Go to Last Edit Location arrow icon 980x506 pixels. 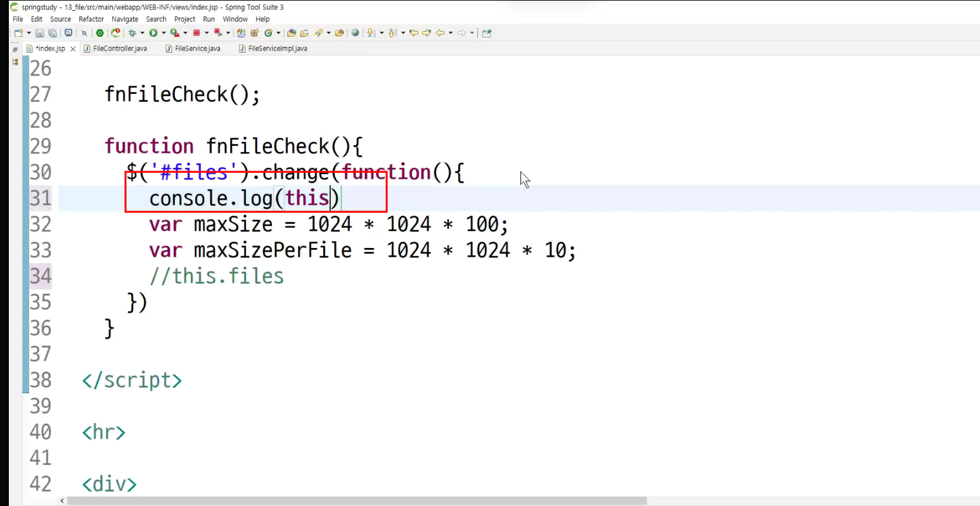point(414,33)
